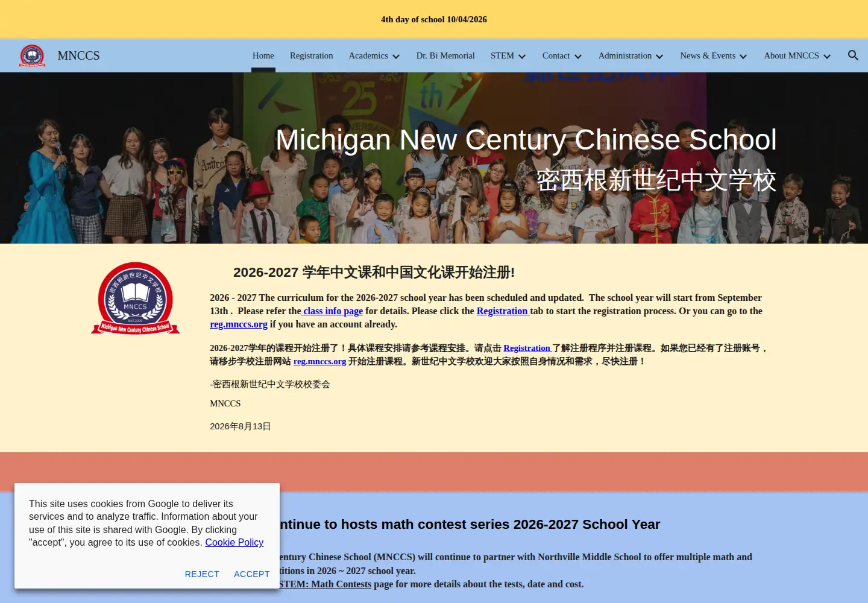This screenshot has height=603, width=868.
Task: Expand the Administration dropdown chevron
Action: tap(659, 56)
